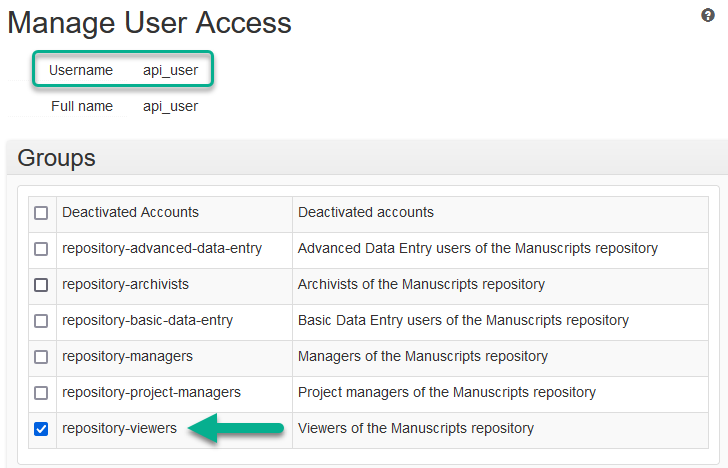
Task: Click 'Viewers of the Manuscripts repository' description
Action: click(x=415, y=428)
